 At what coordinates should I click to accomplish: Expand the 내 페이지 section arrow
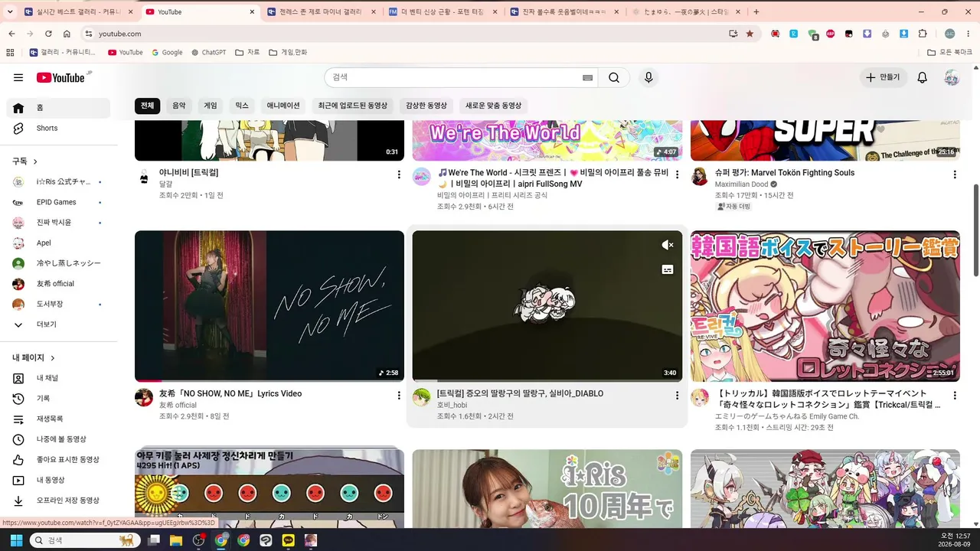point(53,357)
